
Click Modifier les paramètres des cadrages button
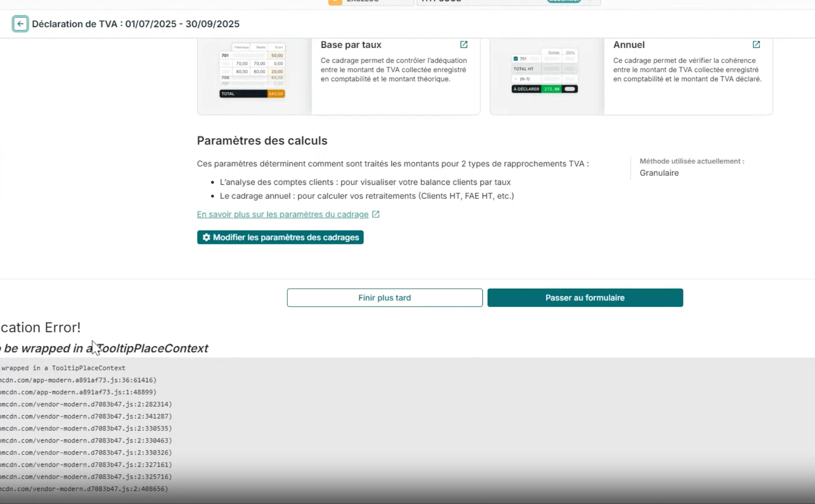[x=280, y=238]
